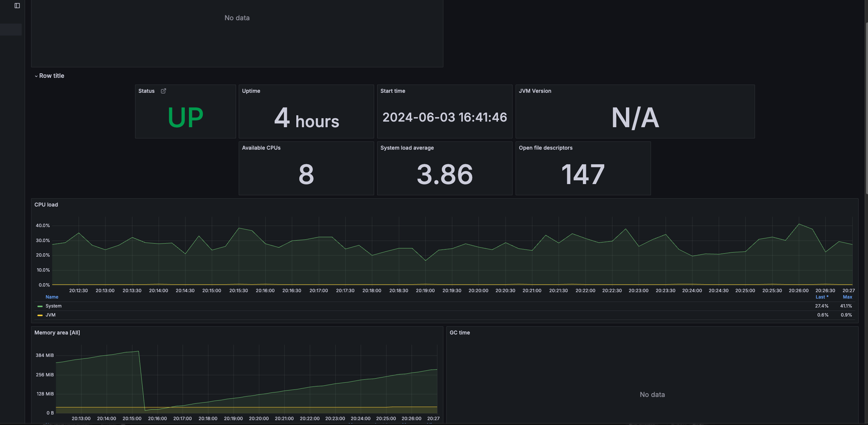
Task: Click the Open file descriptors panel title
Action: pyautogui.click(x=545, y=148)
